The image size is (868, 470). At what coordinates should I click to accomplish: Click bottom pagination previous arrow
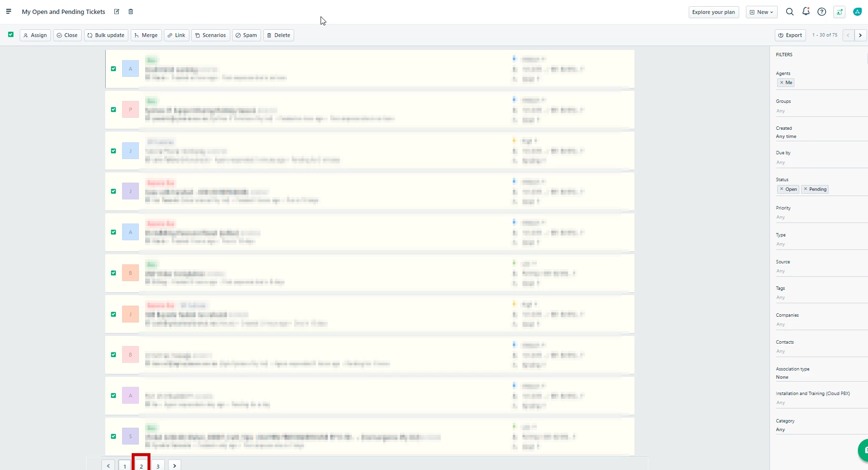[108, 466]
